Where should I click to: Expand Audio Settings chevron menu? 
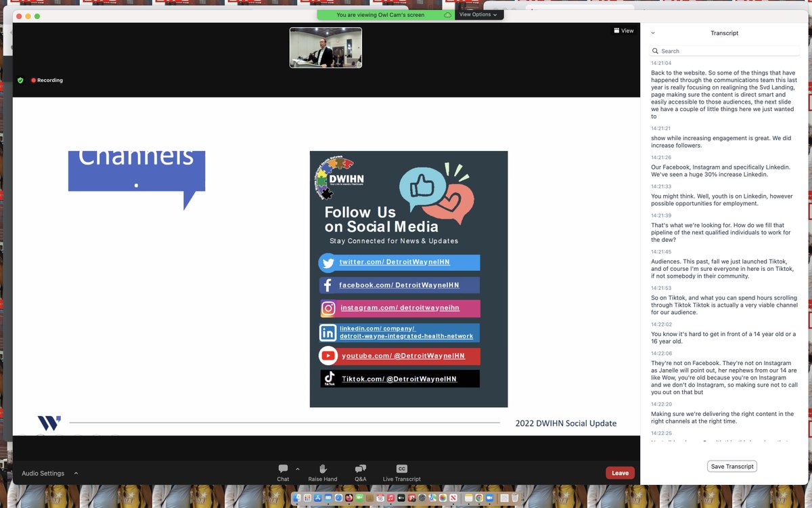click(76, 473)
